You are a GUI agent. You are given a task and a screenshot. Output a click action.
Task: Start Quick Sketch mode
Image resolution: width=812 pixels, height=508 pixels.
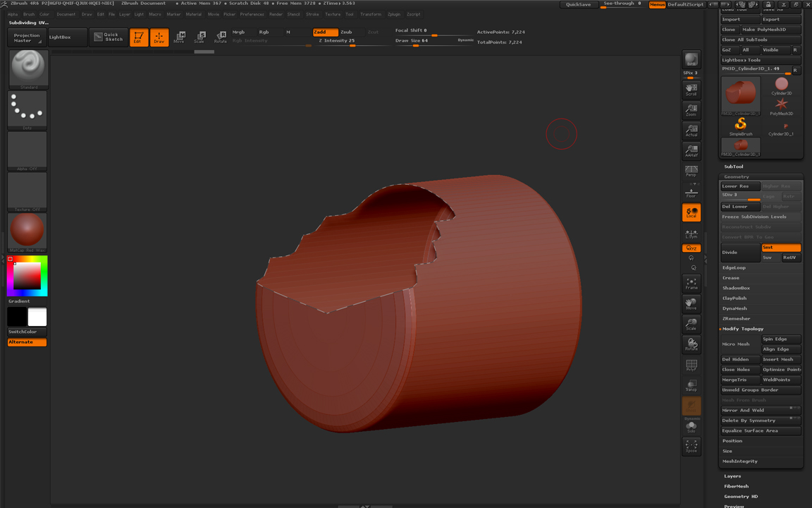point(109,37)
